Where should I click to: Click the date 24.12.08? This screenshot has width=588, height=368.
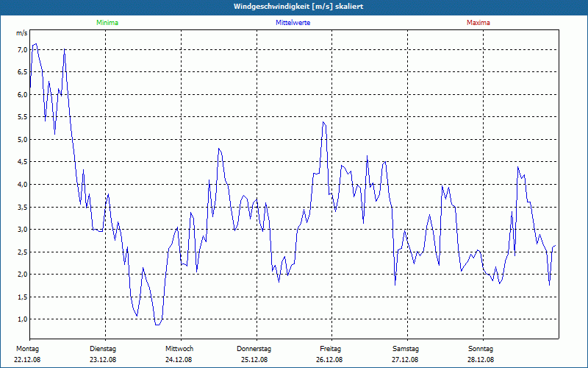pos(179,360)
